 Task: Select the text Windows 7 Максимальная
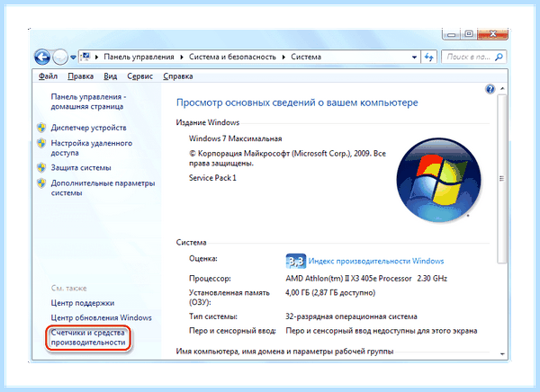point(235,138)
